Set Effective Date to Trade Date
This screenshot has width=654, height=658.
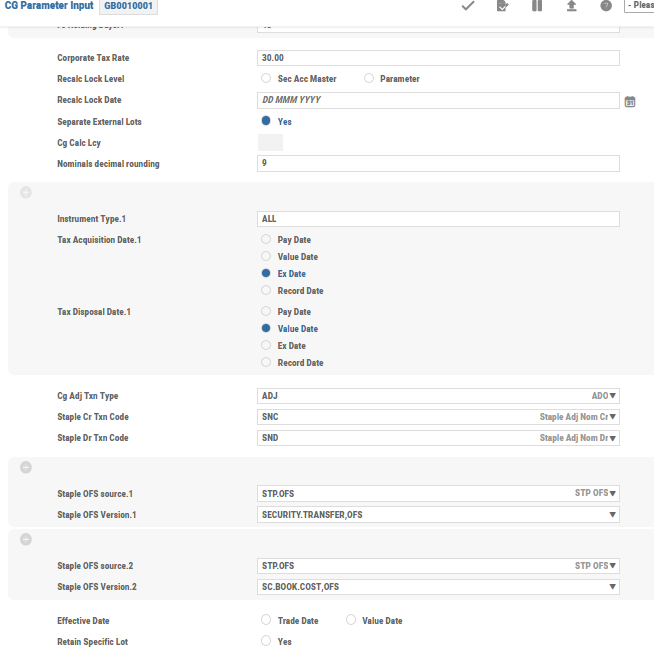point(266,620)
